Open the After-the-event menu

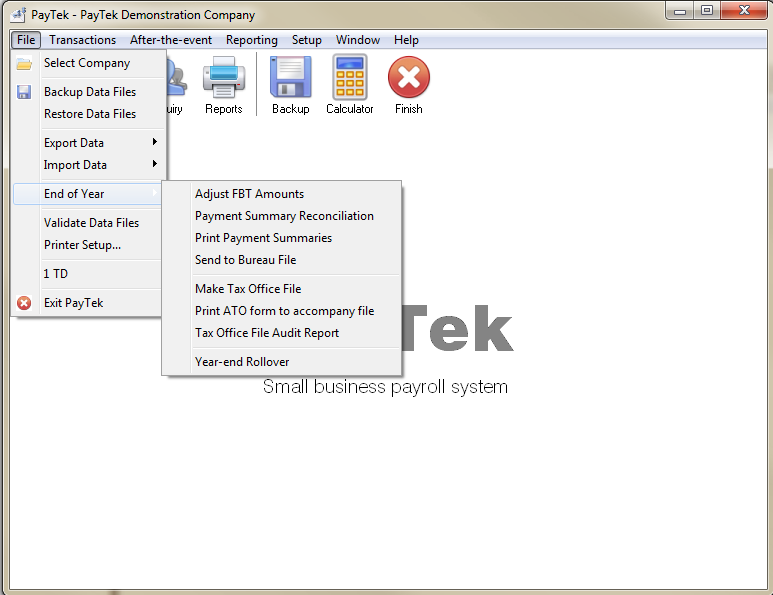(171, 39)
